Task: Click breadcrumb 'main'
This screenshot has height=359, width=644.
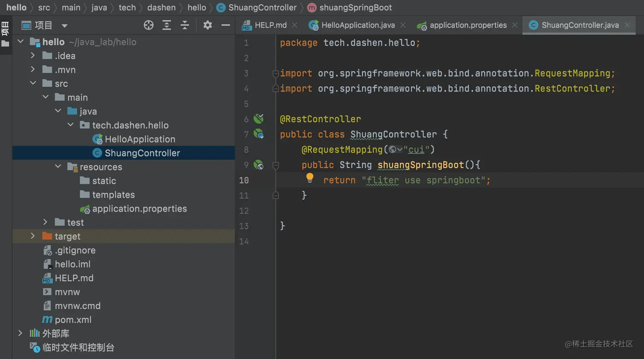Action: coord(71,8)
